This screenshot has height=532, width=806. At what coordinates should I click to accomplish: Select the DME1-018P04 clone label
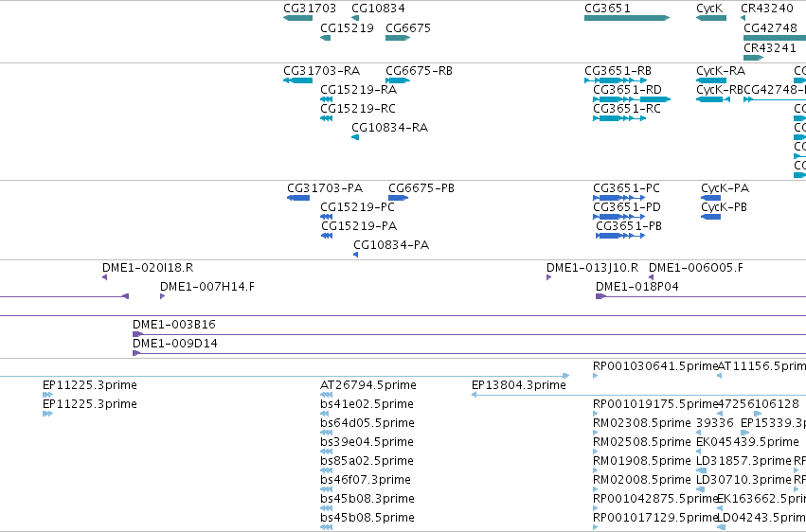click(636, 287)
